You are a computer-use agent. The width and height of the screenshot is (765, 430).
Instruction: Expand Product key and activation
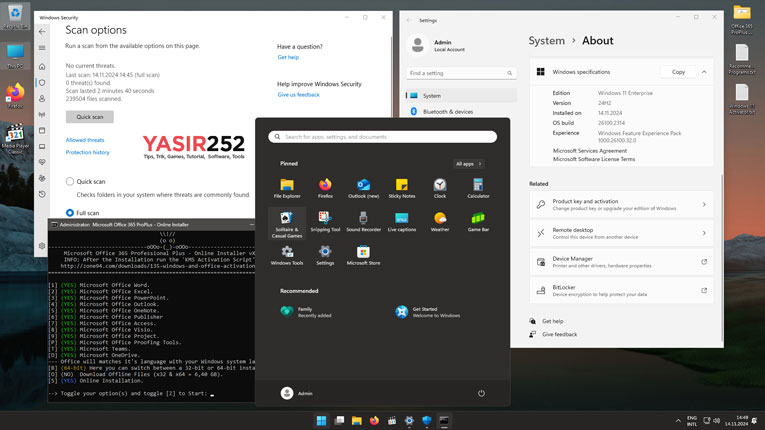[x=621, y=205]
